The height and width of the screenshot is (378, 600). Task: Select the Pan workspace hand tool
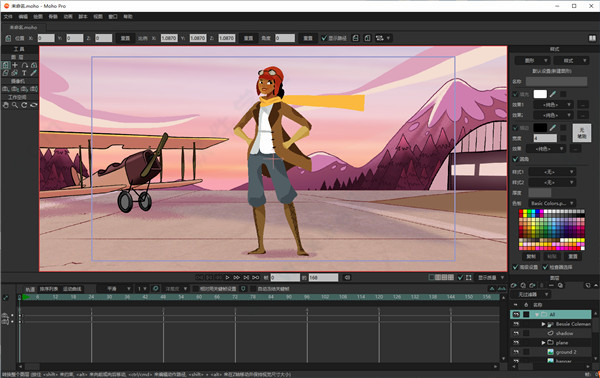(5, 105)
